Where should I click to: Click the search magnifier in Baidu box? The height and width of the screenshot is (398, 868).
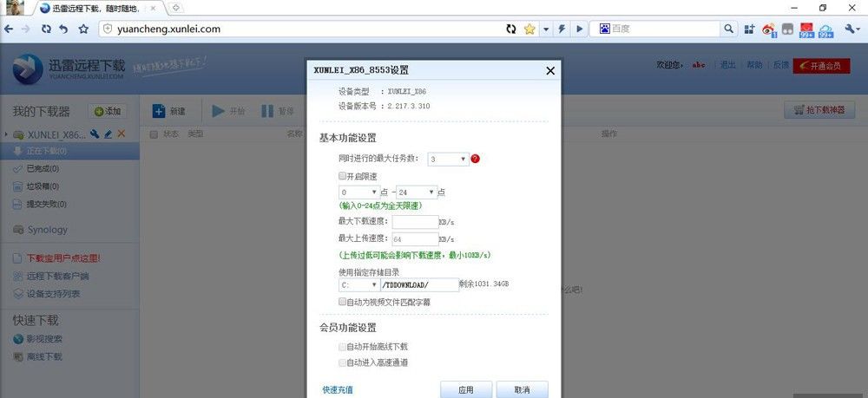point(729,29)
